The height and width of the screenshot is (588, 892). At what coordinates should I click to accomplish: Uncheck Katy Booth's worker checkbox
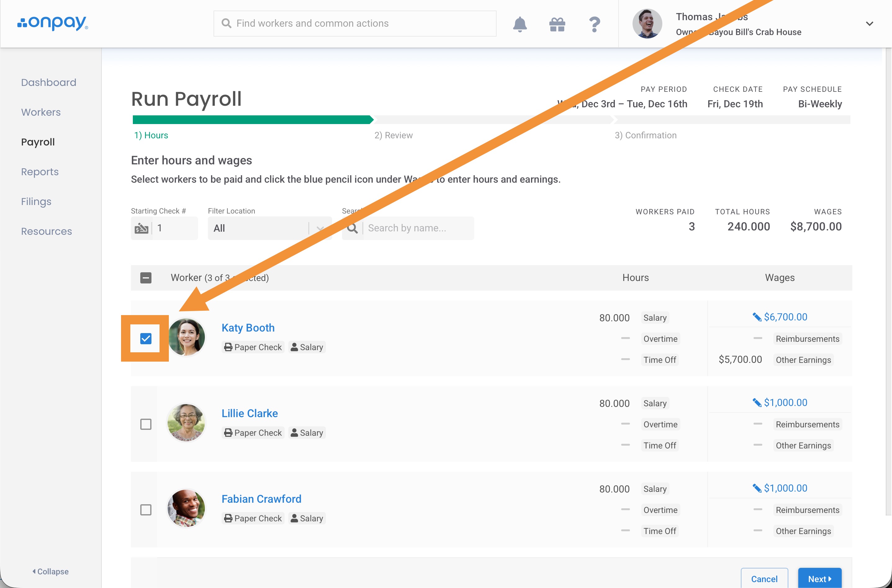(146, 339)
